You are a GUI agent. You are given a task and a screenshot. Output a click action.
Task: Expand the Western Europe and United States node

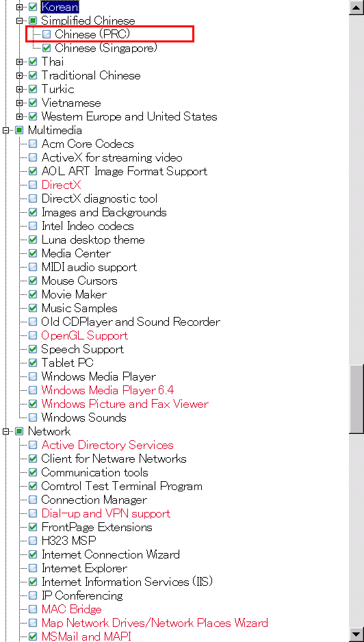[19, 116]
